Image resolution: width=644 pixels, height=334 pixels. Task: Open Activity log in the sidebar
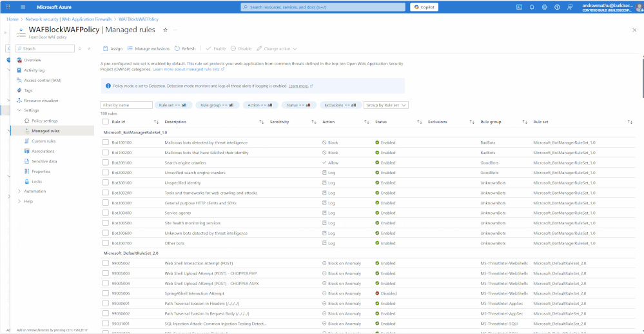point(34,70)
